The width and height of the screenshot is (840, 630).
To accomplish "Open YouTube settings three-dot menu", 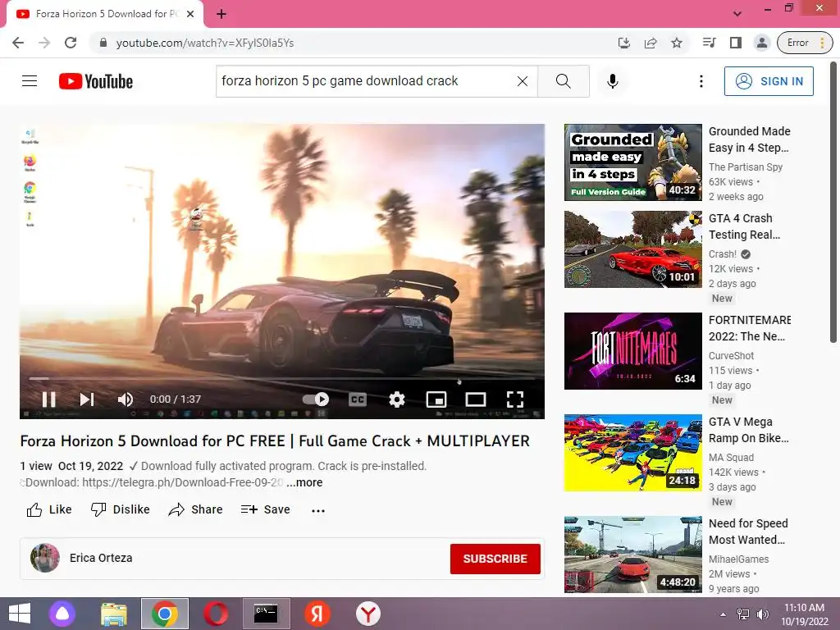I will pos(701,81).
